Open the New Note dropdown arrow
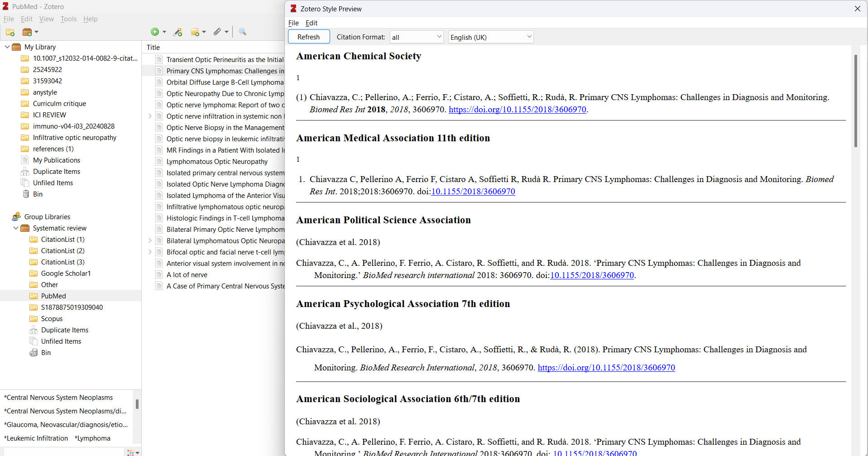 click(x=204, y=32)
